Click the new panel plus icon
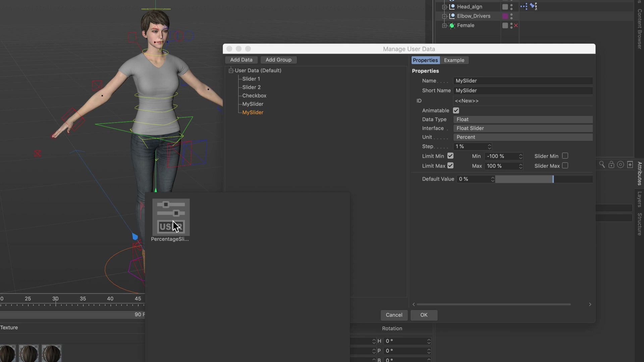Viewport: 644px width, 362px height. pos(630,165)
